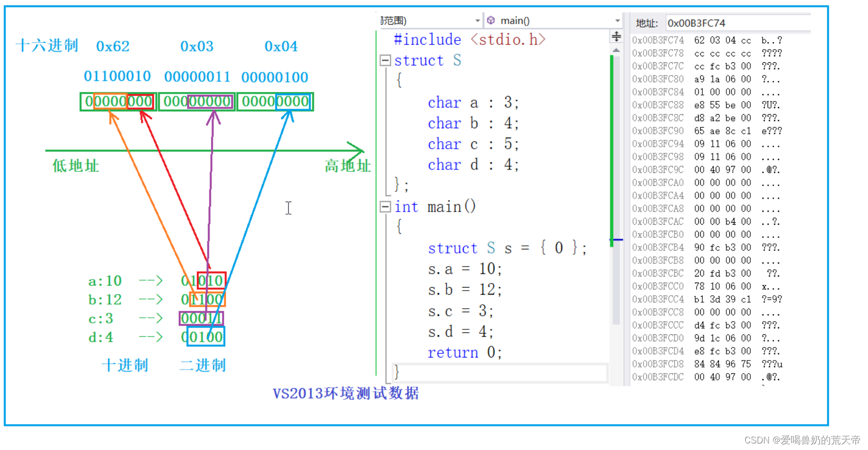This screenshot has height=450, width=868.
Task: Collapse the struct S code block
Action: (x=385, y=60)
